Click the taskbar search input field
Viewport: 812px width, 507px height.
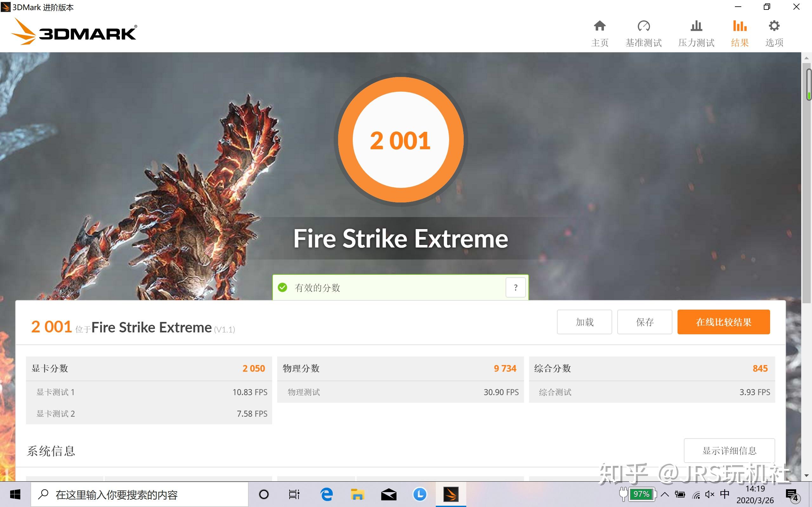(141, 495)
